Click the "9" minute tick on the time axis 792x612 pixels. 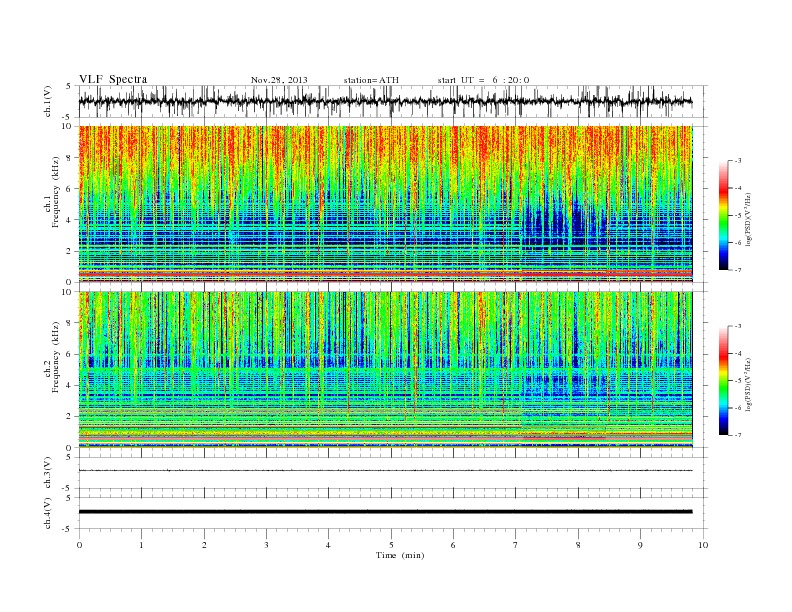[640, 545]
